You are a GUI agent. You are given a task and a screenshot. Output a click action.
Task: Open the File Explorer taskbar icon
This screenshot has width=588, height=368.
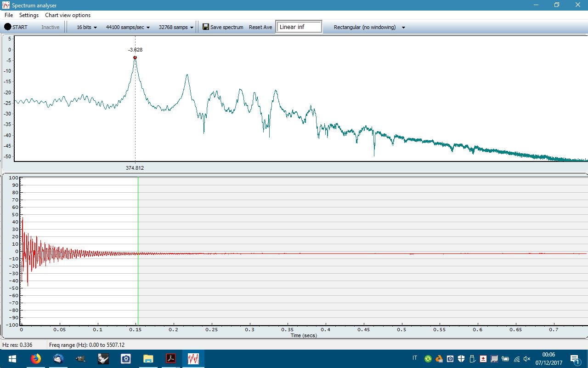(148, 359)
